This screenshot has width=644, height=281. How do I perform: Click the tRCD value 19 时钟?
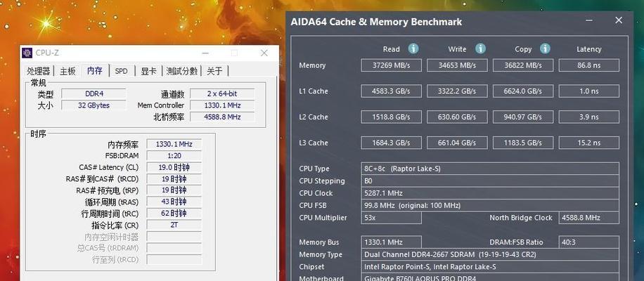174,179
